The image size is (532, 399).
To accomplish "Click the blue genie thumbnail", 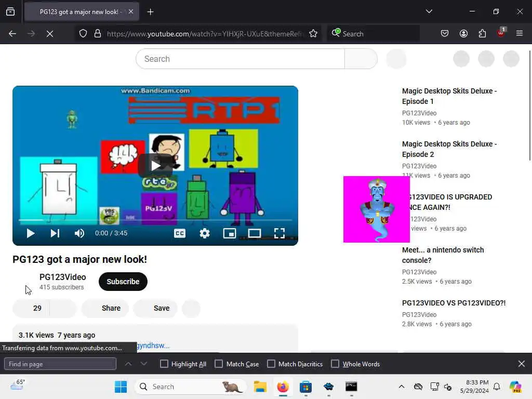I will (377, 209).
